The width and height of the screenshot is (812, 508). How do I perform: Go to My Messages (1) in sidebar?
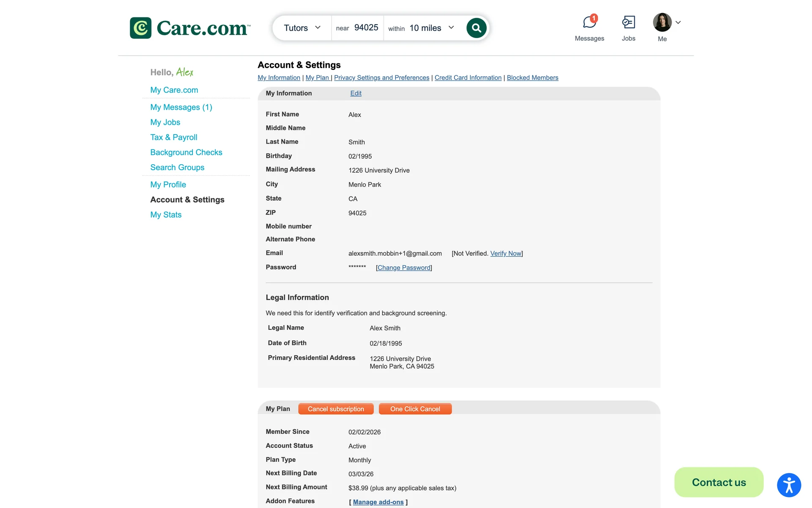pyautogui.click(x=181, y=107)
